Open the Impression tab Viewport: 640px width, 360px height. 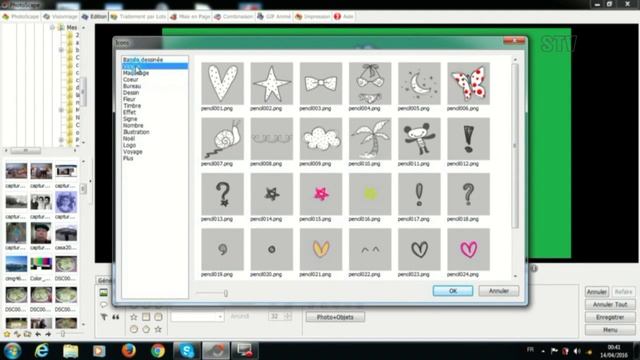312,16
